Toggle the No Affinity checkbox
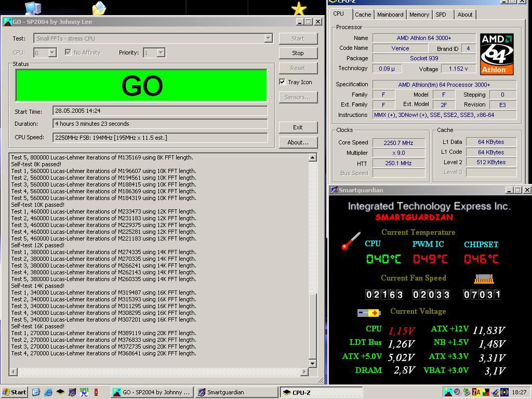532x399 pixels. pyautogui.click(x=68, y=52)
